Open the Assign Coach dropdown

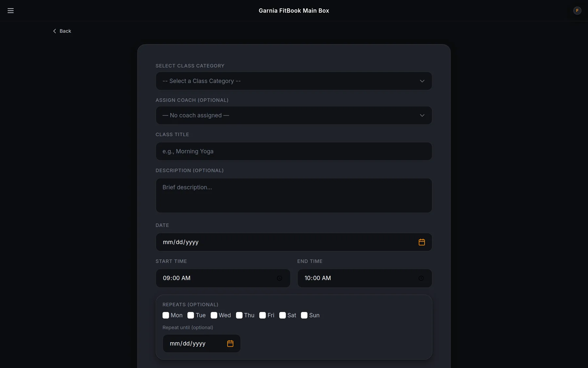coord(294,115)
